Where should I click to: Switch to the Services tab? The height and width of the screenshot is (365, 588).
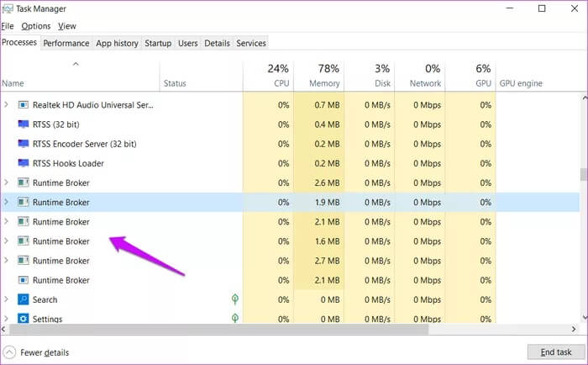coord(251,43)
